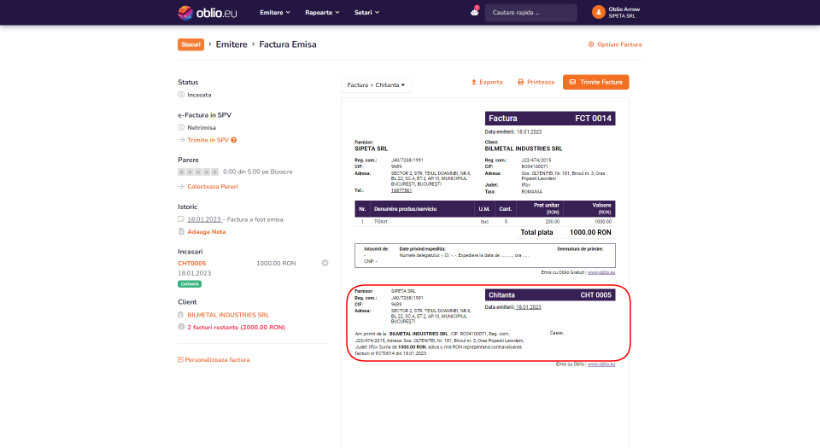Open the notifications icon in header
The height and width of the screenshot is (448, 820).
474,12
